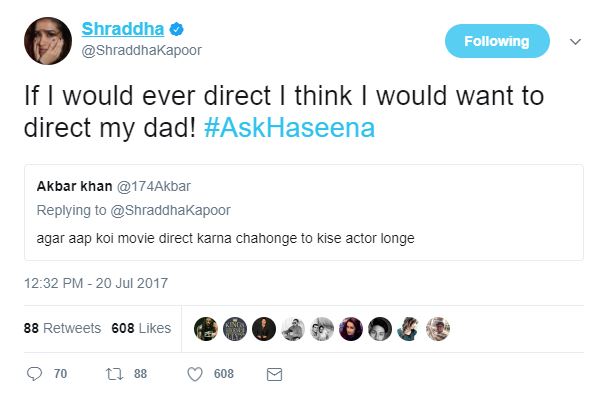Open Shraddha's profile picture
The height and width of the screenshot is (401, 609).
[x=47, y=40]
